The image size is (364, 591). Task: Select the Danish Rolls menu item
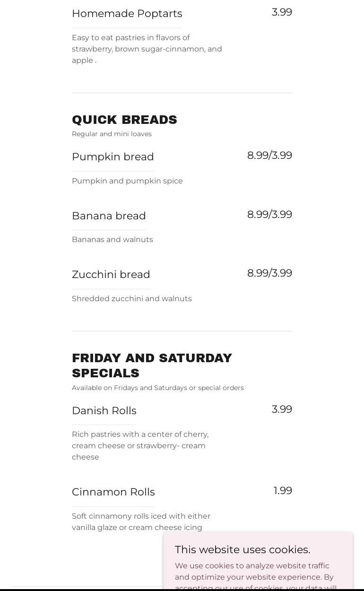pyautogui.click(x=104, y=411)
